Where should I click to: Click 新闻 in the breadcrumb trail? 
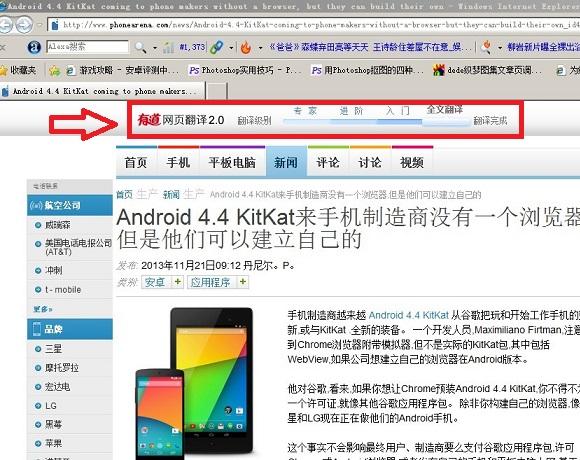[x=171, y=195]
